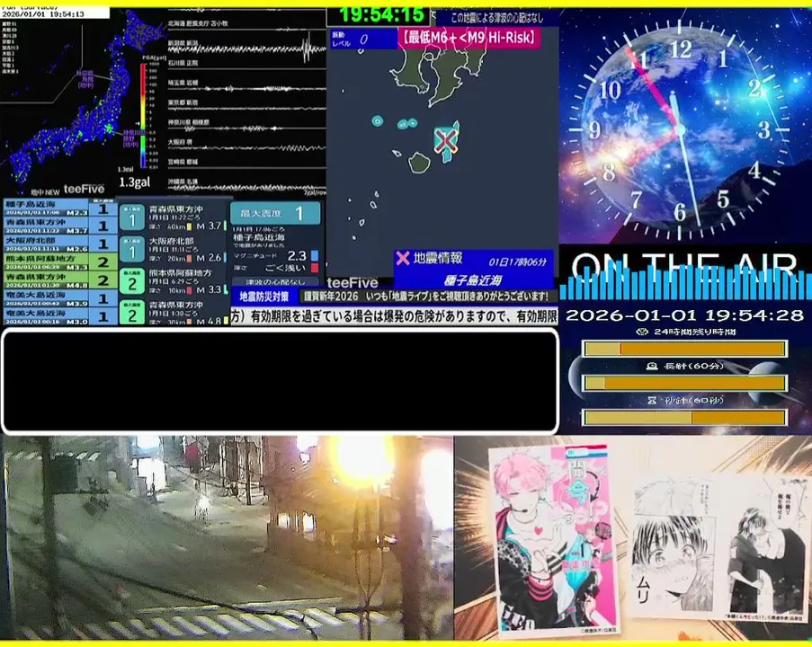This screenshot has height=647, width=812.
Task: Click the 大阪府 waveform label
Action: [180, 142]
